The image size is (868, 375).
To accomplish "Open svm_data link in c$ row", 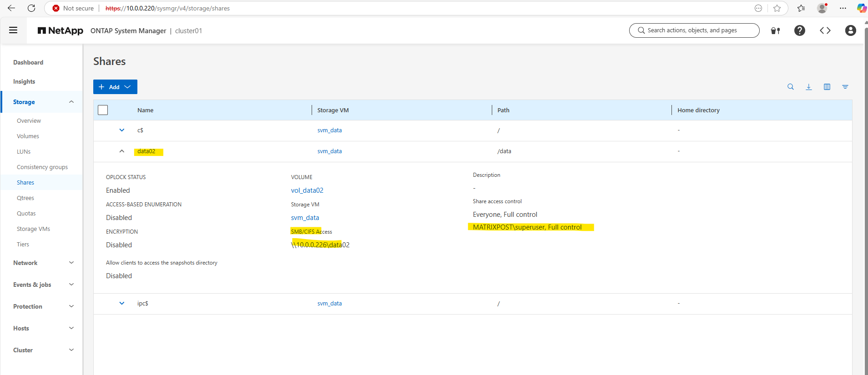I will pos(329,130).
